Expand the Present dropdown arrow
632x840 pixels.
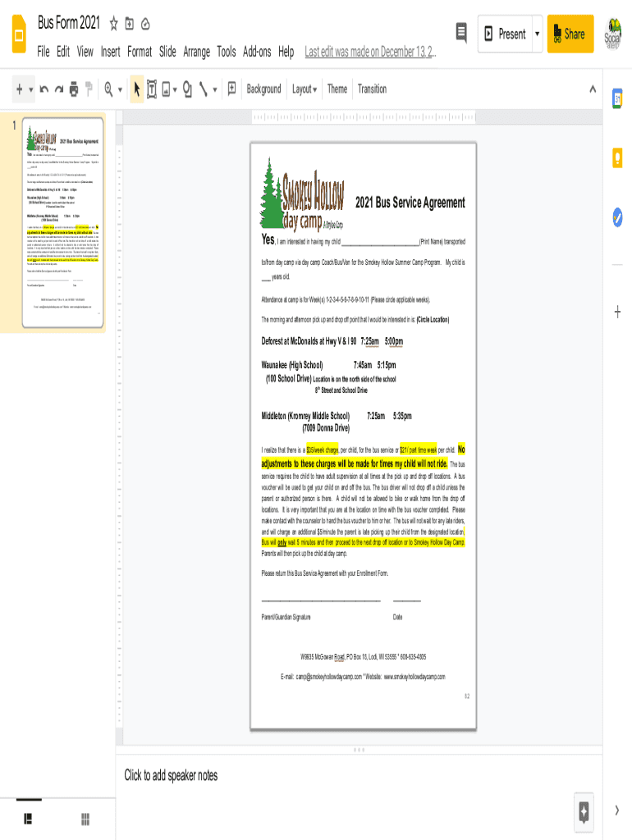coord(538,34)
